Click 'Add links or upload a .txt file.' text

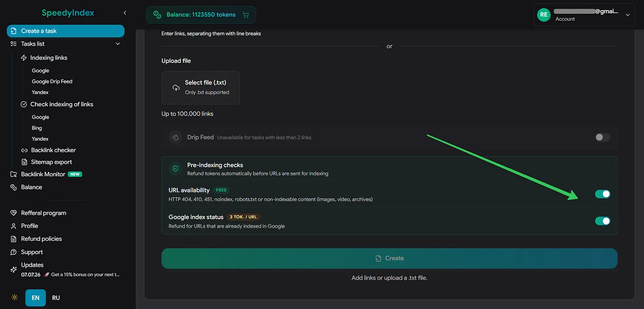point(389,278)
